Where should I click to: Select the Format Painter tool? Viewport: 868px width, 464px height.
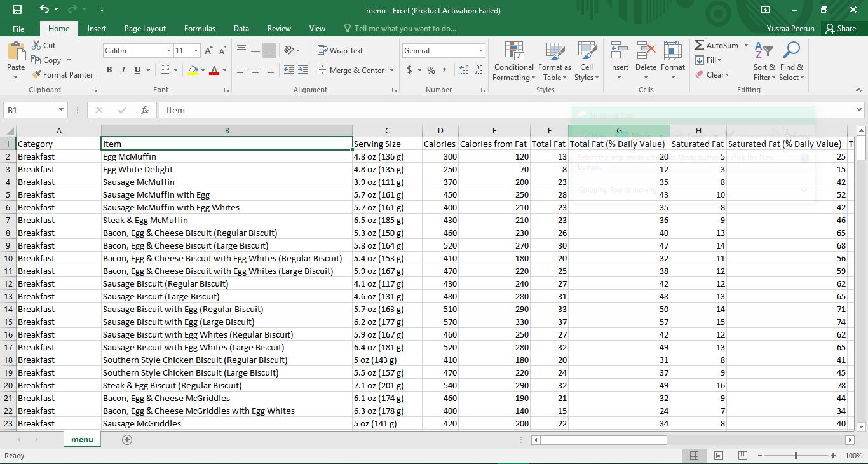[x=62, y=74]
